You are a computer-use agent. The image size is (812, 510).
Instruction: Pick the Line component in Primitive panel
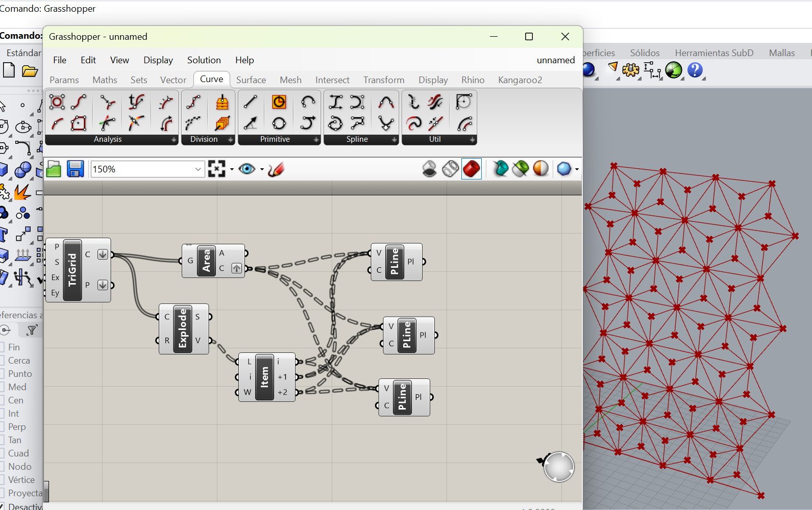[250, 102]
